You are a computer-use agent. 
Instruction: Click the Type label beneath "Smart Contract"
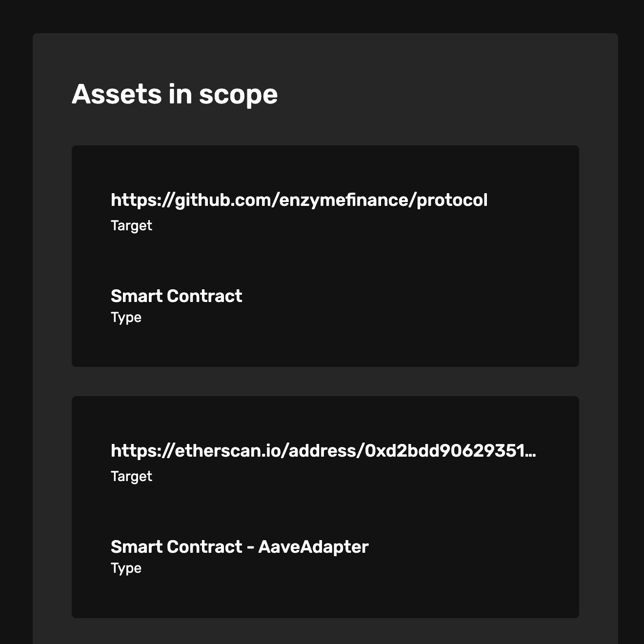(126, 318)
